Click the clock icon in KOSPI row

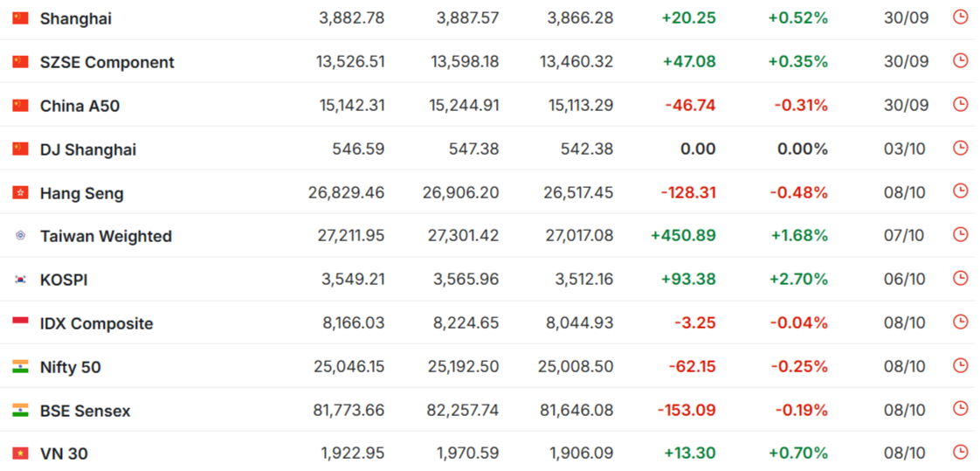pyautogui.click(x=960, y=278)
